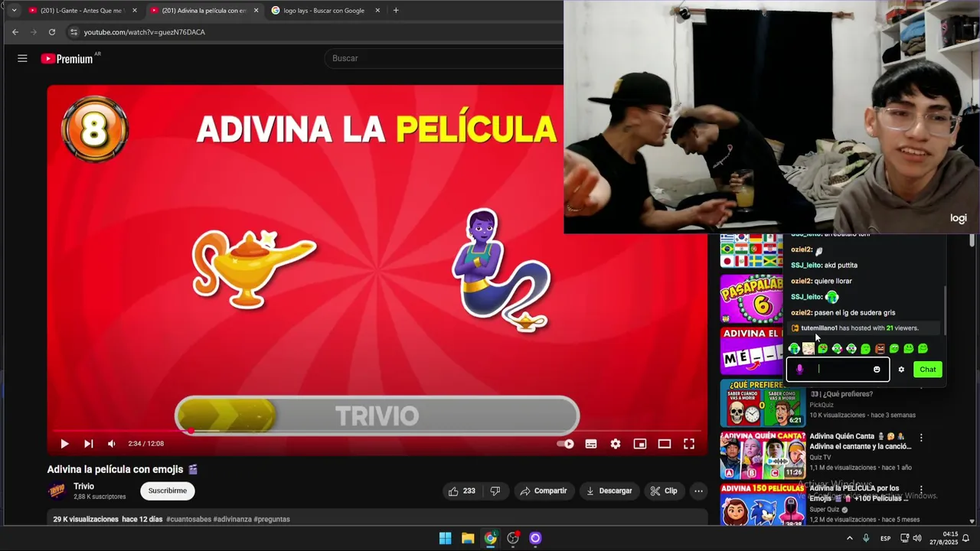Open the Windows Start menu
The image size is (980, 551).
point(445,538)
